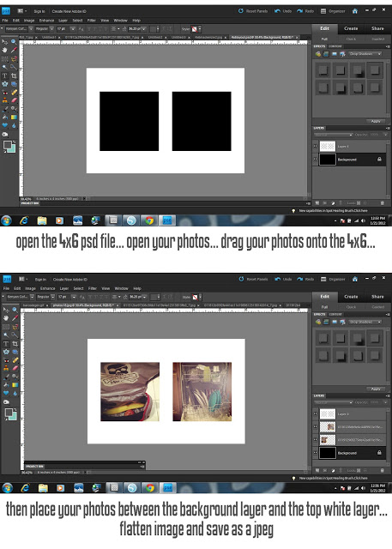This screenshot has width=392, height=549.
Task: Click Start button in lower screenshot's taskbar
Action: tap(7, 488)
